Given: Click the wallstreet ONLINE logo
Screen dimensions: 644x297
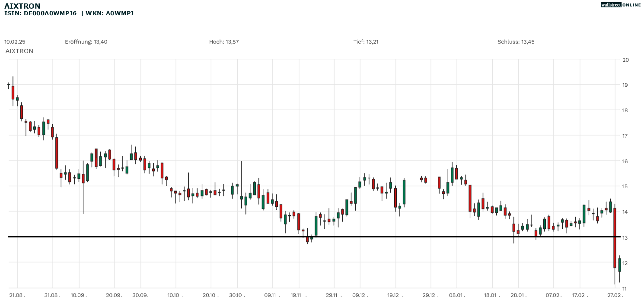Looking at the screenshot, I should coord(621,5).
